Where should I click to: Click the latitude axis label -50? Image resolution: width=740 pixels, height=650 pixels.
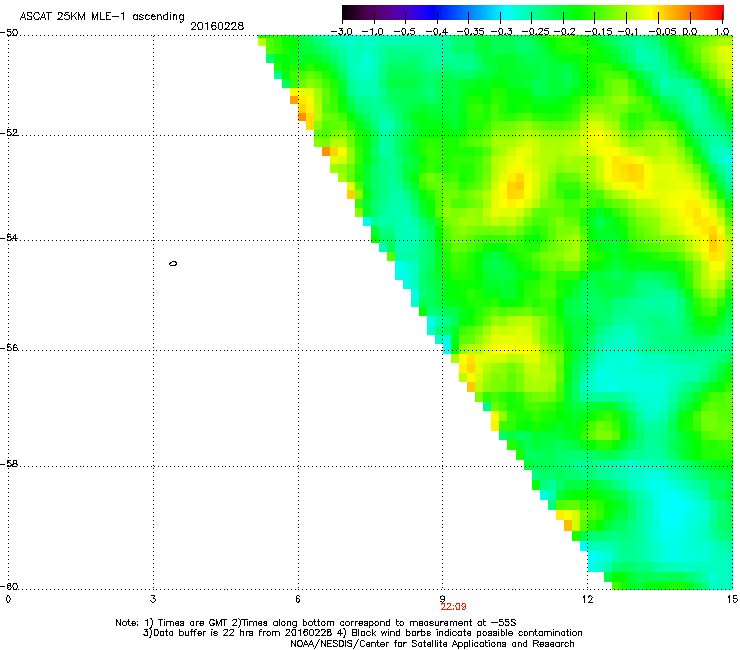pyautogui.click(x=9, y=33)
